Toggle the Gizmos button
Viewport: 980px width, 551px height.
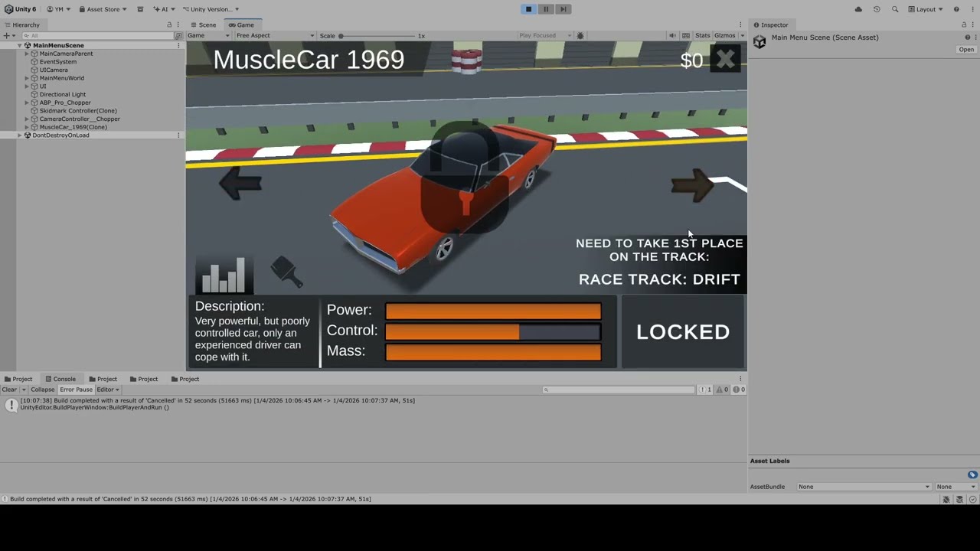click(724, 36)
